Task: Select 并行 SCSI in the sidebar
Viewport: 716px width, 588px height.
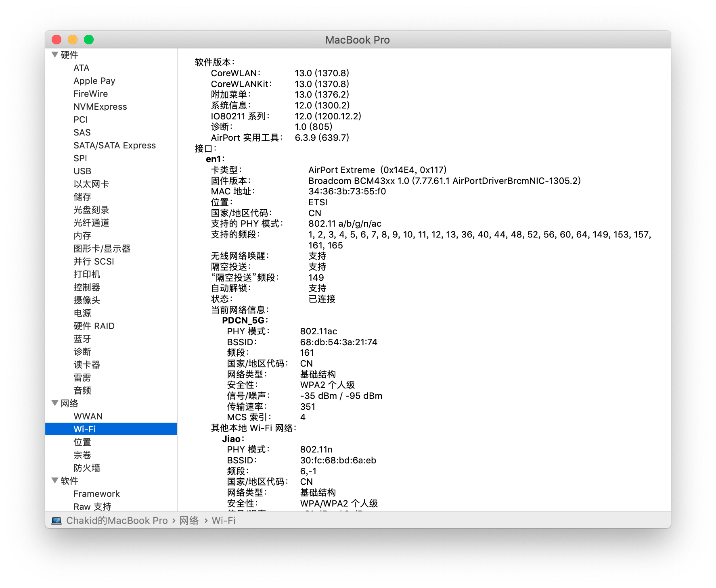Action: click(94, 261)
